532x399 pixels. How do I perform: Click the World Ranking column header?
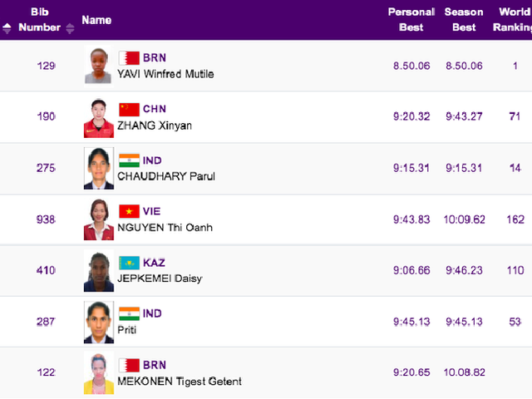click(514, 20)
